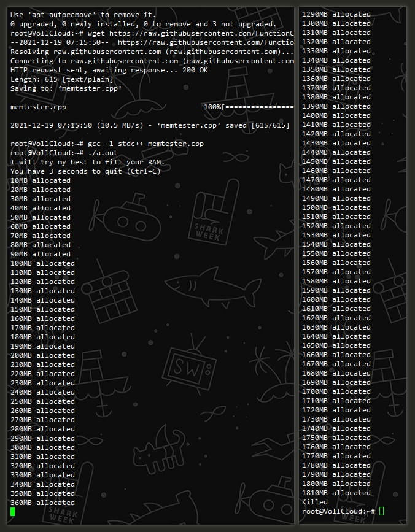Click the '360MB allocated' output line
The image size is (415, 532).
pos(42,503)
